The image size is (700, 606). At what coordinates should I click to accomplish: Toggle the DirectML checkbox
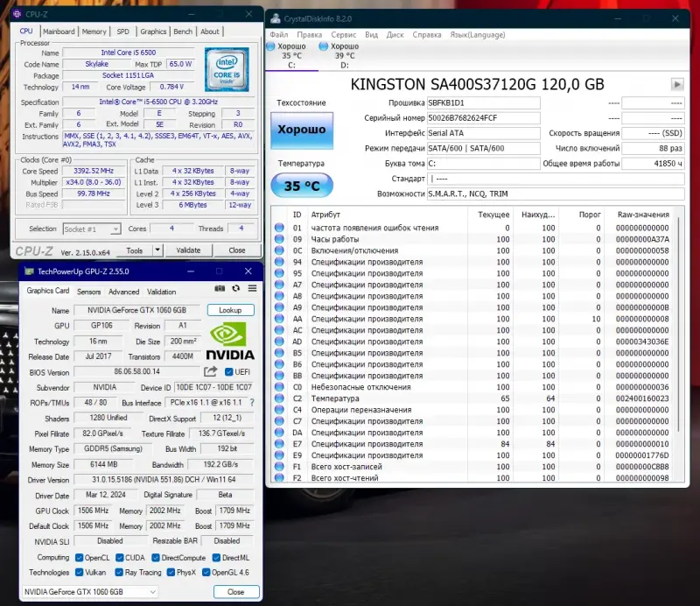pos(216,558)
